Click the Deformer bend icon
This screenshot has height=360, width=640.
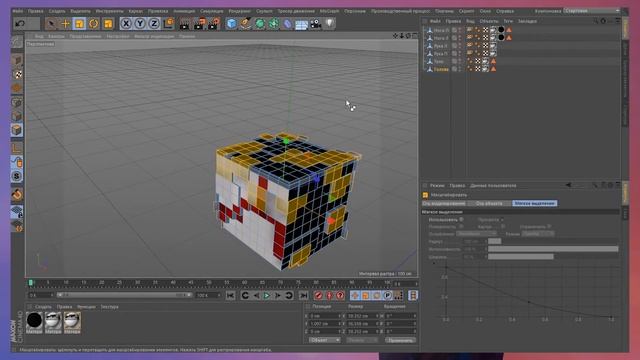[x=287, y=24]
